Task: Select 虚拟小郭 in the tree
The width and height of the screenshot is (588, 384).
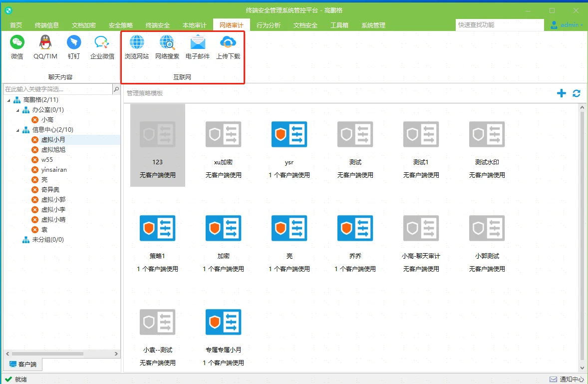Action: coord(53,200)
